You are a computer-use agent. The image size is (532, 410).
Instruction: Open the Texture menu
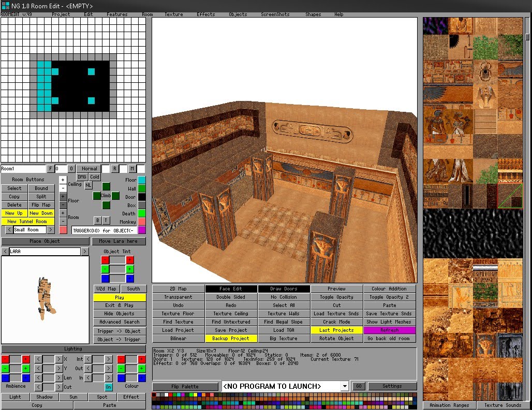pos(174,14)
